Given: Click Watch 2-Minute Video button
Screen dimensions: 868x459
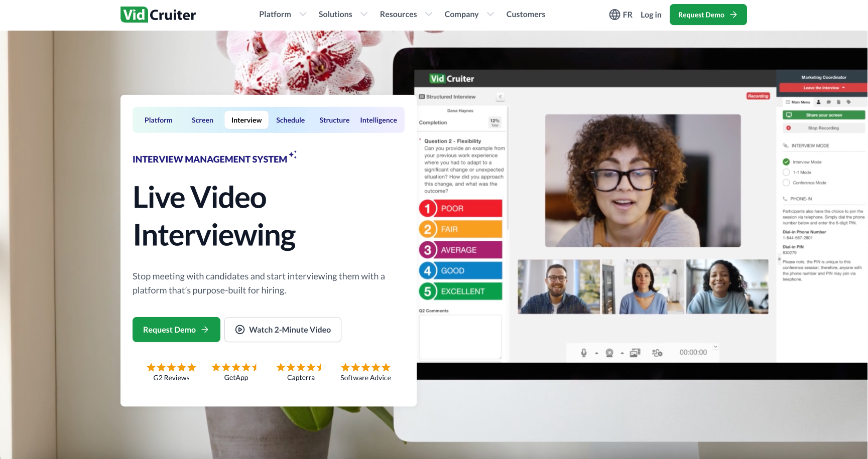Looking at the screenshot, I should point(283,330).
